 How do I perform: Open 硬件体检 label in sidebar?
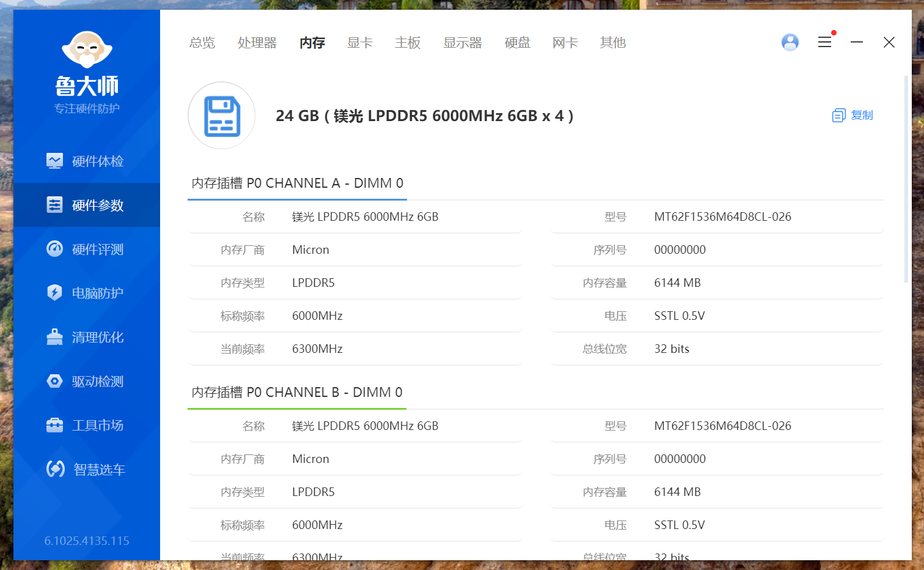click(x=98, y=161)
